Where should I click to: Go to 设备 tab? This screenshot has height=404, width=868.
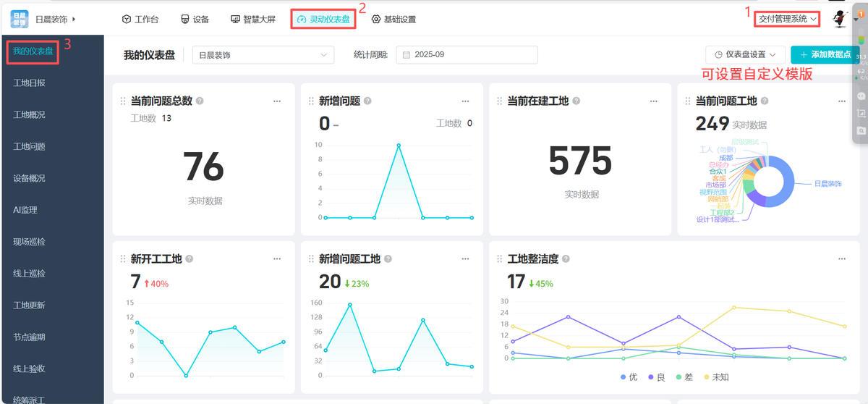click(x=195, y=20)
